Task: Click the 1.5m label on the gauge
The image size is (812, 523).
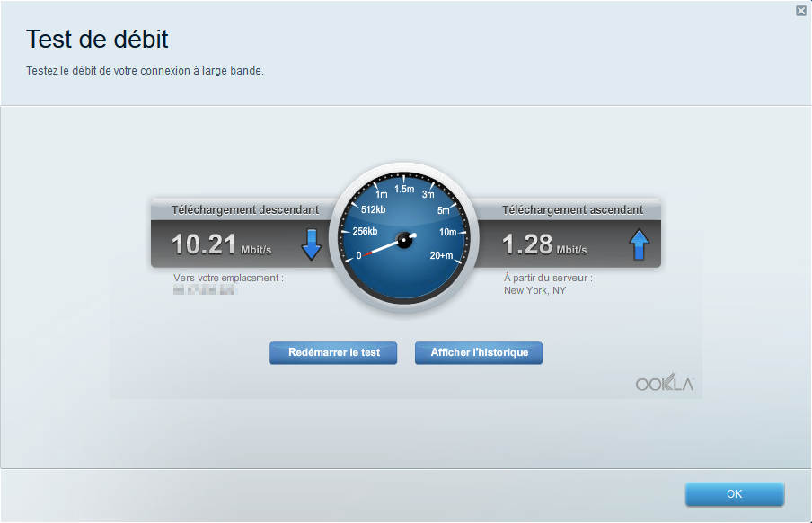Action: coord(404,189)
